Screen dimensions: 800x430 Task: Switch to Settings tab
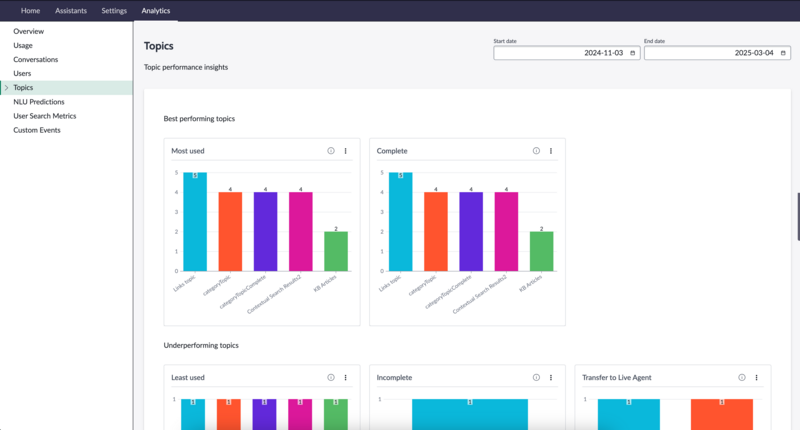(x=114, y=11)
